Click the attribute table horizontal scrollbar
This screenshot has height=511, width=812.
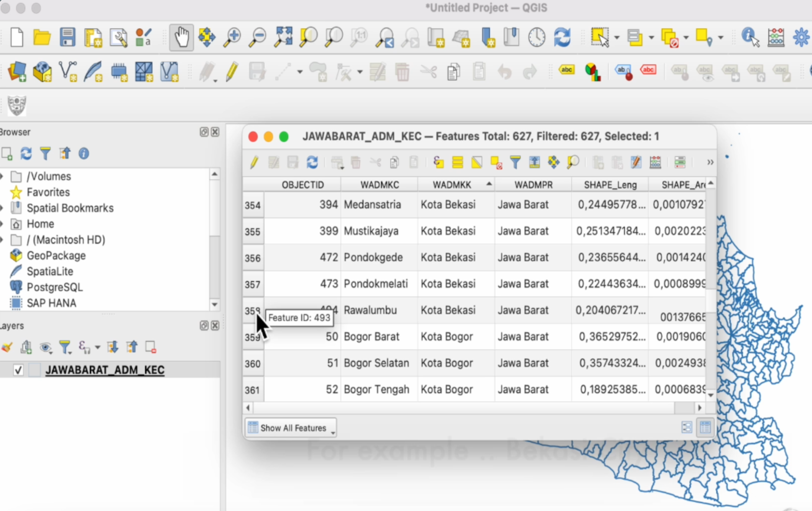coord(460,408)
